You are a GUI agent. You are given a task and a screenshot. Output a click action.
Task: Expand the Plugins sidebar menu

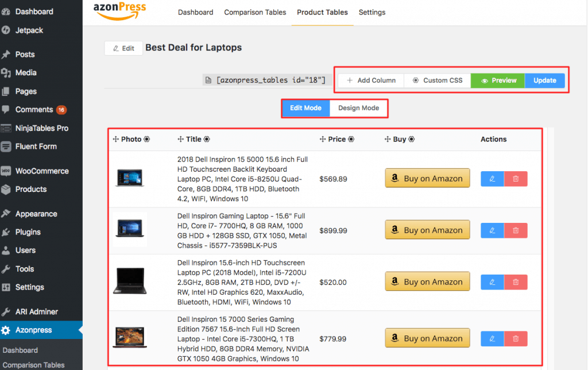[x=28, y=232]
